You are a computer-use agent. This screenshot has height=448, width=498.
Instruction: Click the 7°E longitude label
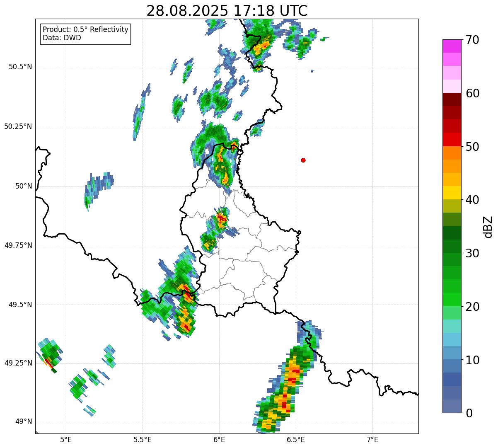point(372,439)
